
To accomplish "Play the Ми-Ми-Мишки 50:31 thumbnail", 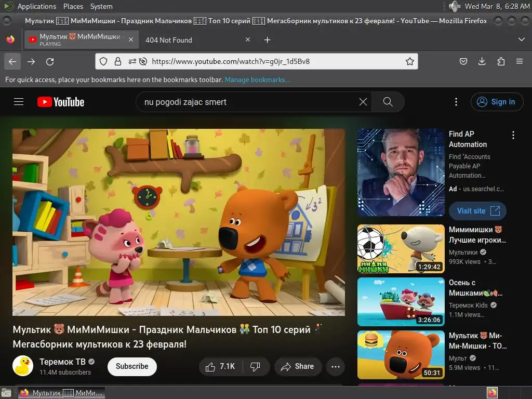I will click(x=401, y=354).
